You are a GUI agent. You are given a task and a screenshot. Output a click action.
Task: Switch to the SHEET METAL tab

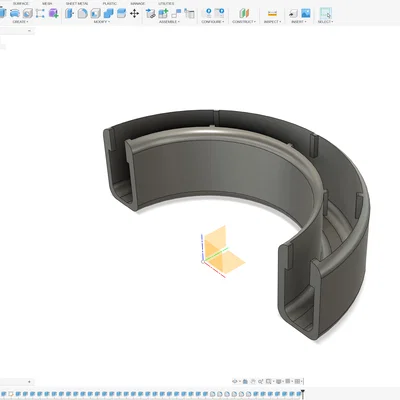[x=77, y=3]
